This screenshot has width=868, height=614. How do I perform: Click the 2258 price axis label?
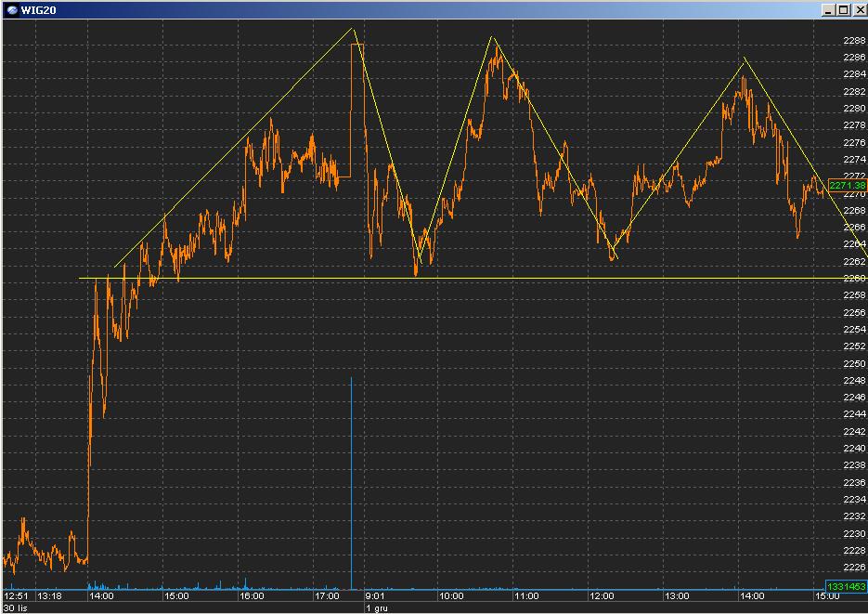tap(853, 295)
